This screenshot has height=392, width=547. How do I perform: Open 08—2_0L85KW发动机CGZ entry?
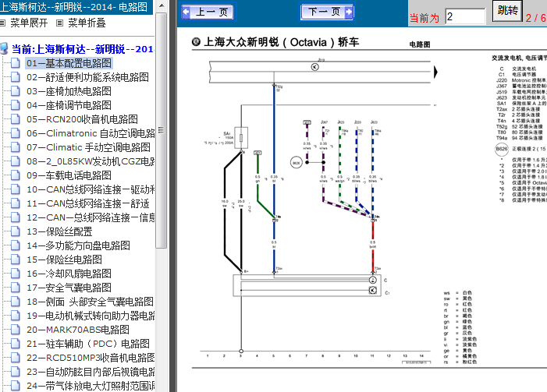91,161
